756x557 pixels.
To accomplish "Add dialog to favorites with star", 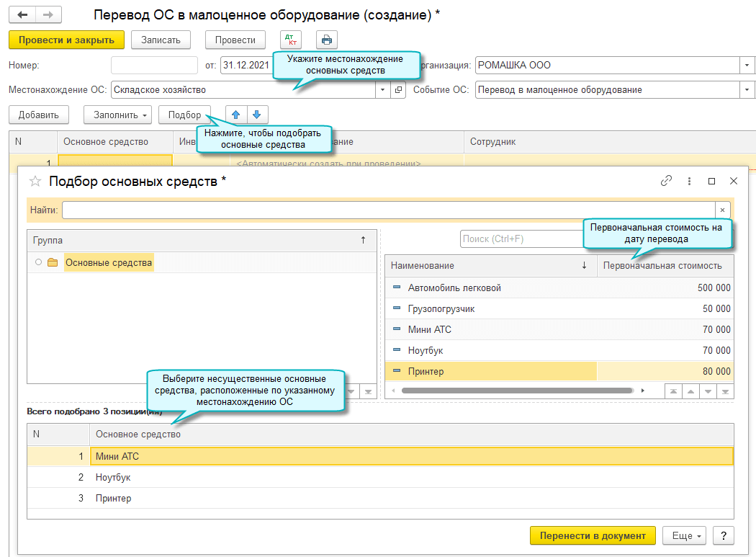I will [35, 181].
